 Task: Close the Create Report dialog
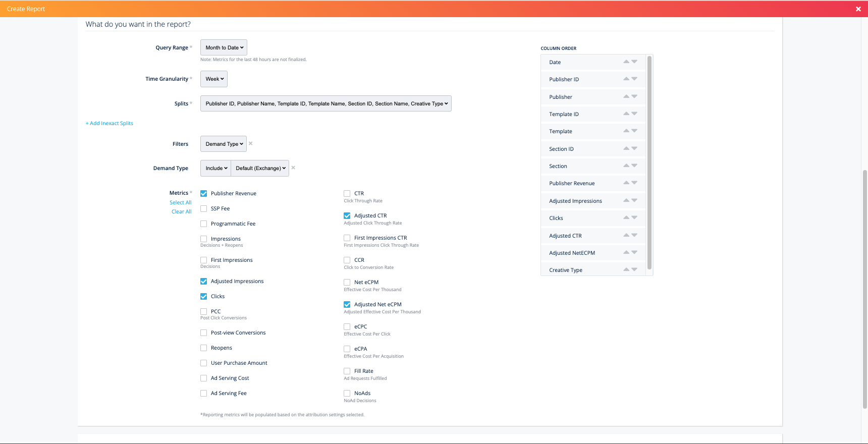[x=858, y=9]
